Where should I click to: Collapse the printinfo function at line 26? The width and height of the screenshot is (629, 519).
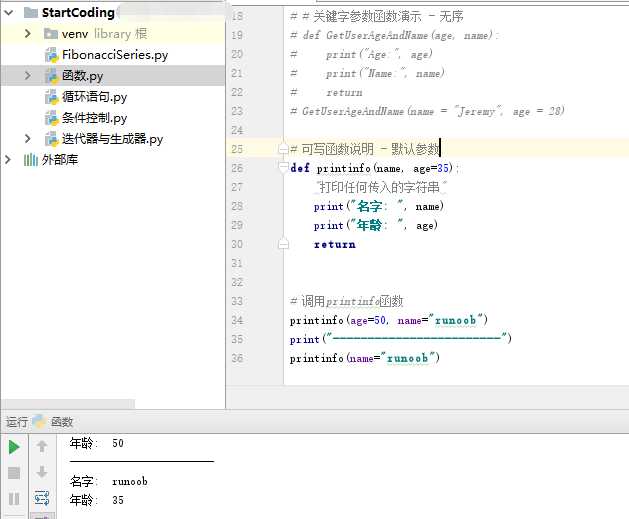pos(283,167)
